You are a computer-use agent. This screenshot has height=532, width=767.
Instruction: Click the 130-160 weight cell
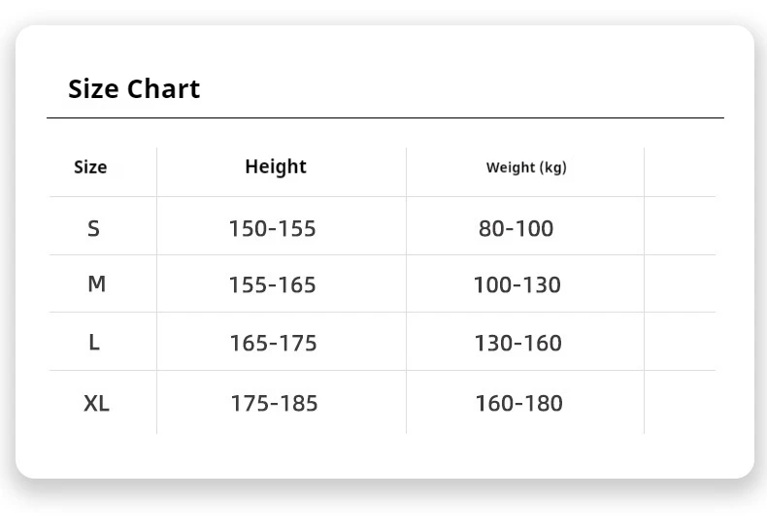point(517,344)
